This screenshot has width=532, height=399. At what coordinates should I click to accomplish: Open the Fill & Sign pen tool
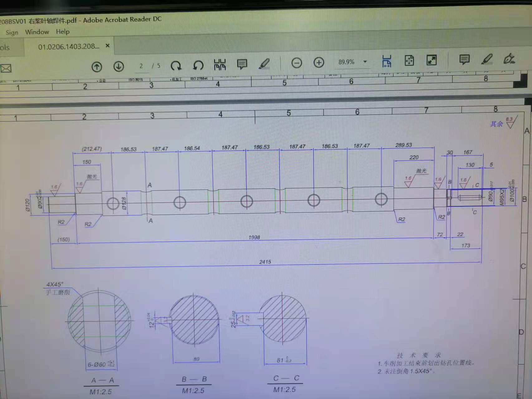(x=509, y=59)
